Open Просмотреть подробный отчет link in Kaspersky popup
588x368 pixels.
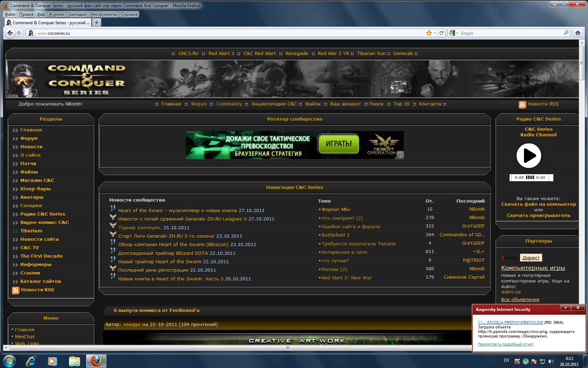point(505,344)
